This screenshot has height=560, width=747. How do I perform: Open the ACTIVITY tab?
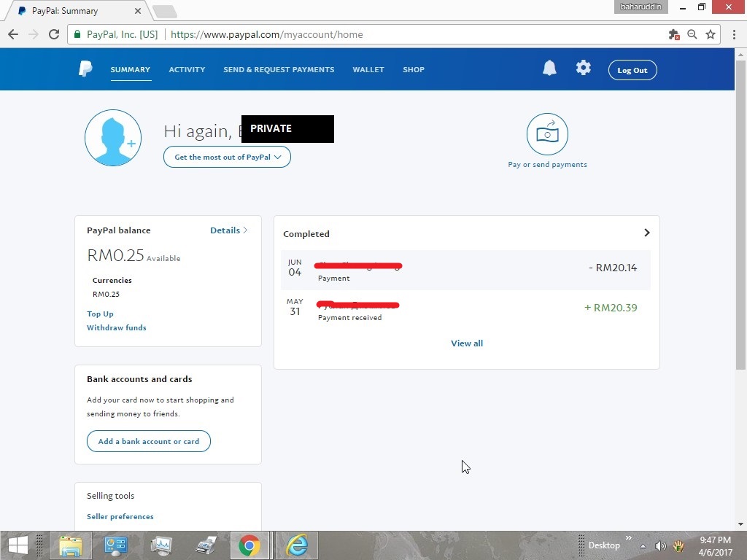[x=187, y=69]
